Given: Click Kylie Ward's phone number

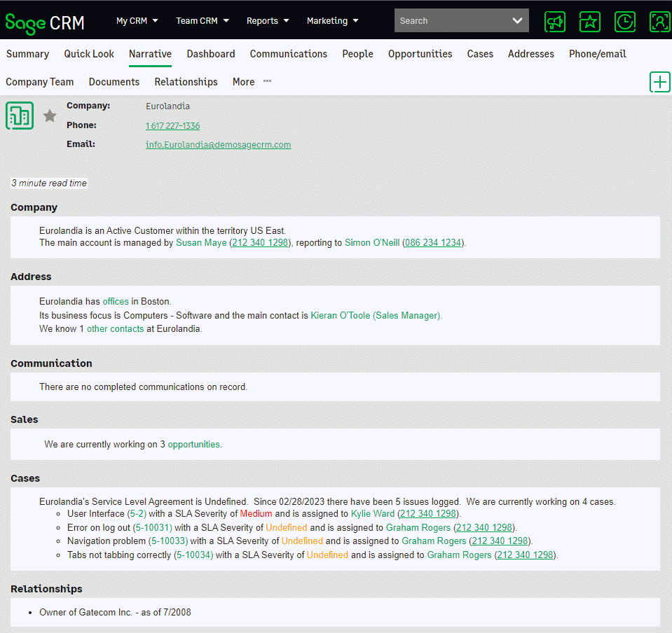Looking at the screenshot, I should click(427, 514).
